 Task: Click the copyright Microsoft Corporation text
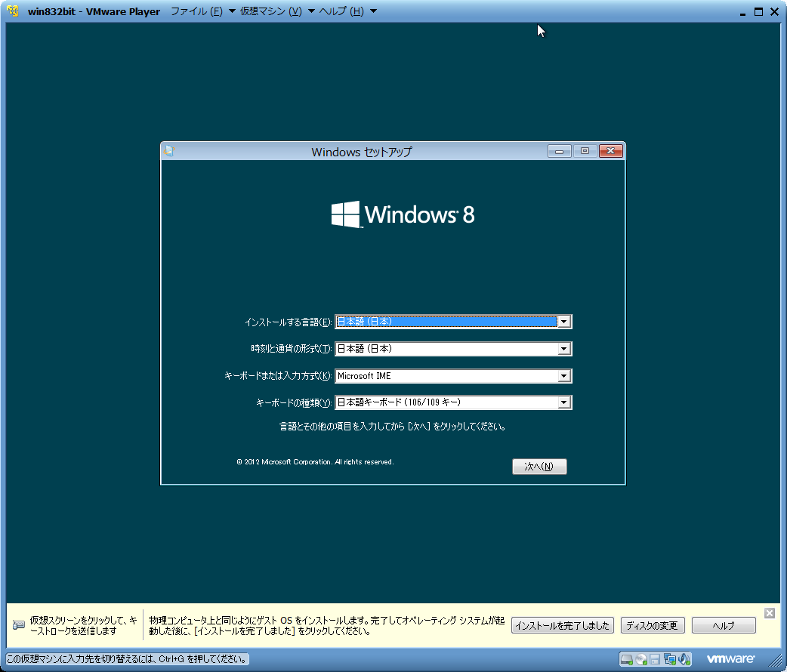click(x=315, y=462)
